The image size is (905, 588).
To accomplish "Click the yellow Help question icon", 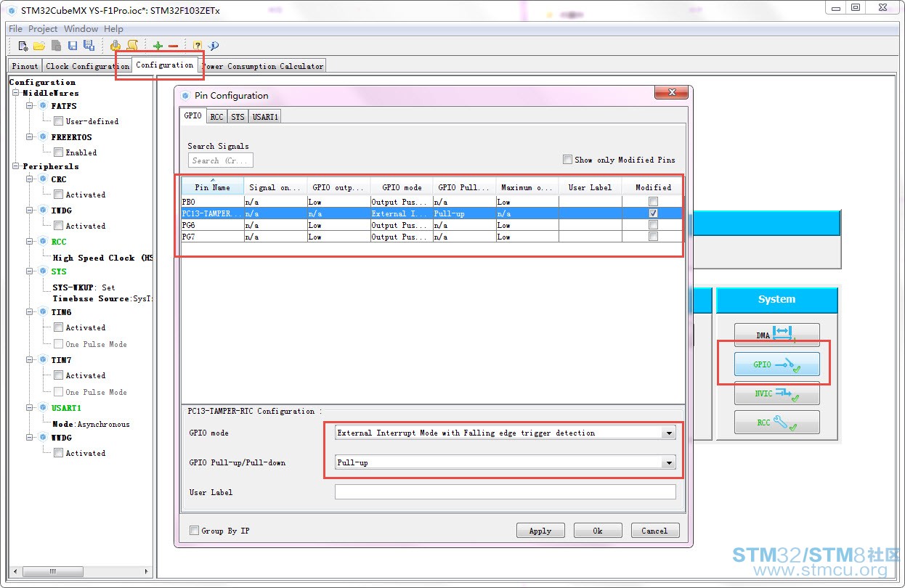I will click(x=198, y=46).
